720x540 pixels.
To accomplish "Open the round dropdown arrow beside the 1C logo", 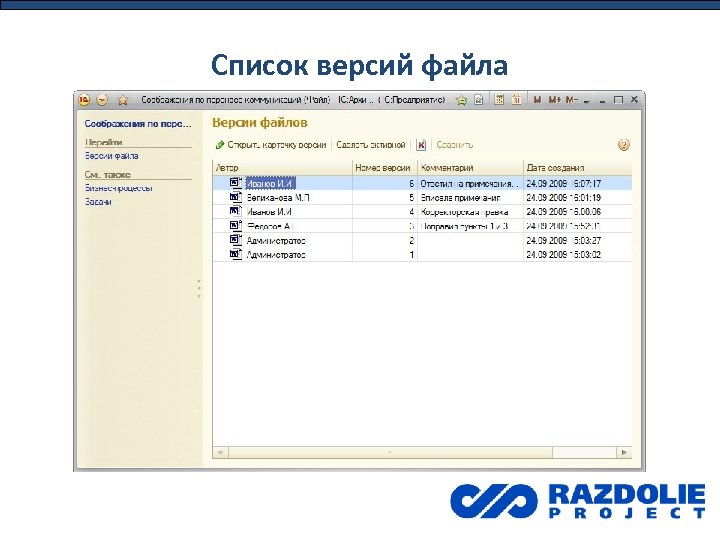I will point(102,100).
